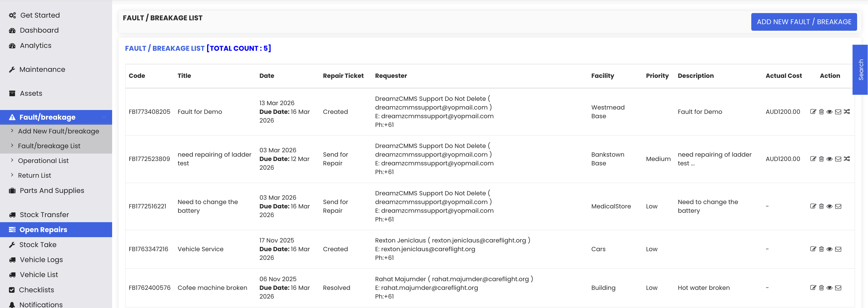View the battery change fault details

pos(830,206)
